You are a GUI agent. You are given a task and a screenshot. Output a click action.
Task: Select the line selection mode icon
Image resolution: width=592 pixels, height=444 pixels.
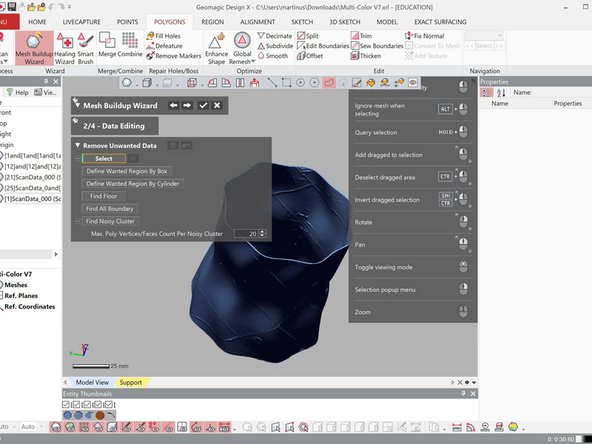pos(272,82)
